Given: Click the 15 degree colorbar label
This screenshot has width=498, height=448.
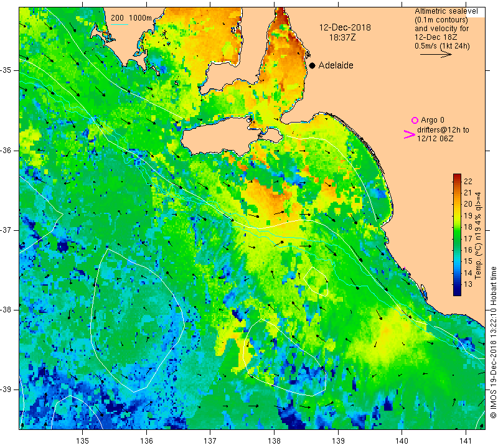Looking at the screenshot, I should [x=468, y=261].
